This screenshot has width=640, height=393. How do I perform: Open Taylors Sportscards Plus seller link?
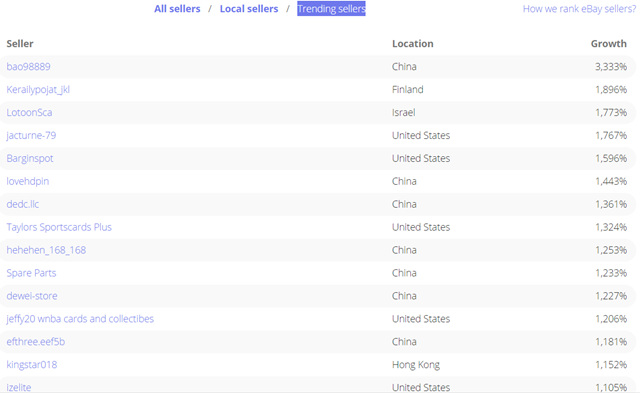59,227
